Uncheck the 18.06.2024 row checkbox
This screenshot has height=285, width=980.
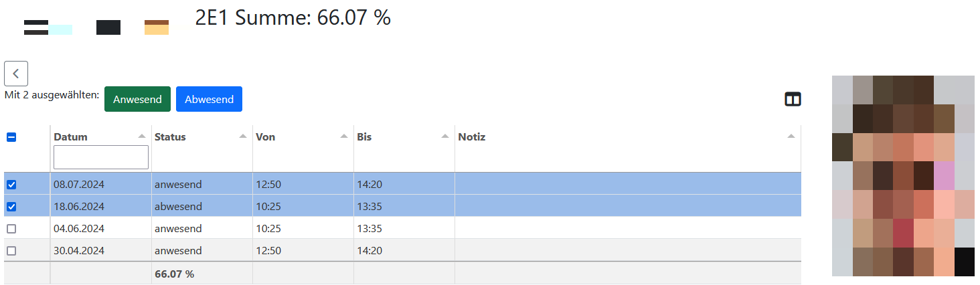pos(11,207)
